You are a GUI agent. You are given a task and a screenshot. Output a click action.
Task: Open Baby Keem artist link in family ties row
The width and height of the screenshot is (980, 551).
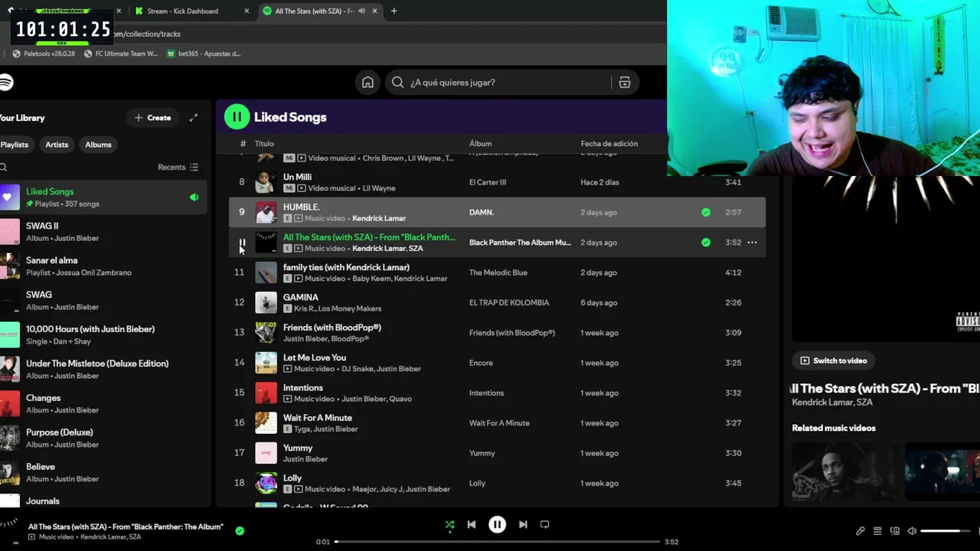point(371,279)
